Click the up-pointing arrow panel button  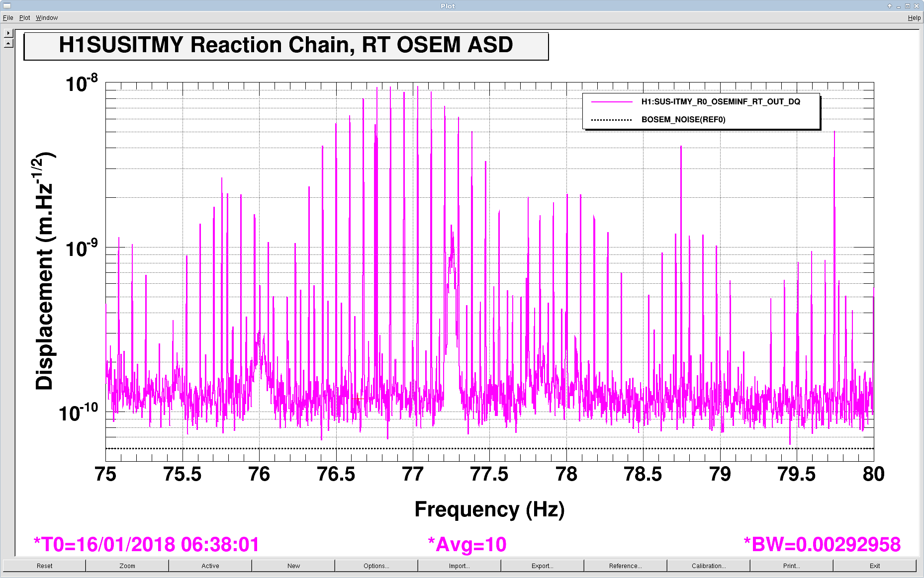(x=8, y=43)
